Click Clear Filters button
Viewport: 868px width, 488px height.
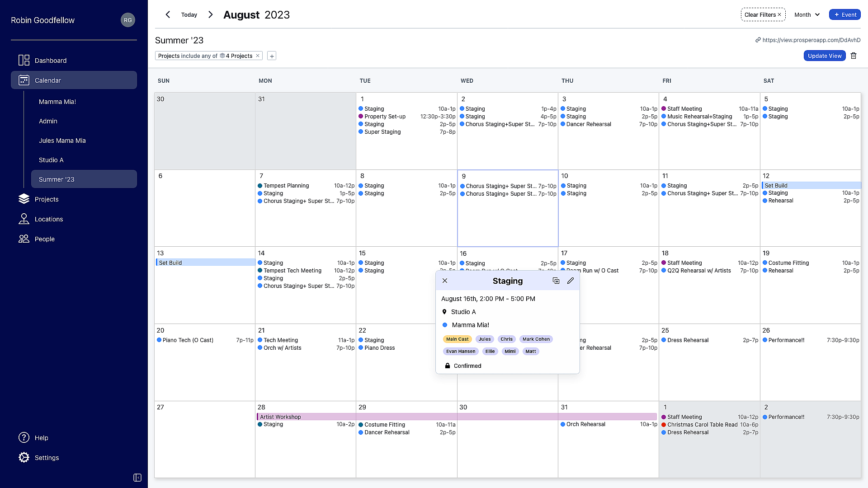(763, 14)
